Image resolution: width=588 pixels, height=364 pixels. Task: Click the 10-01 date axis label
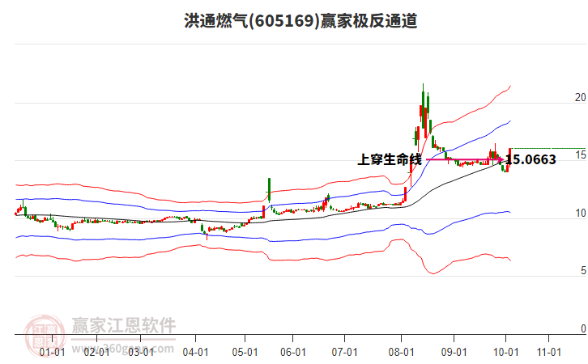[x=506, y=352]
